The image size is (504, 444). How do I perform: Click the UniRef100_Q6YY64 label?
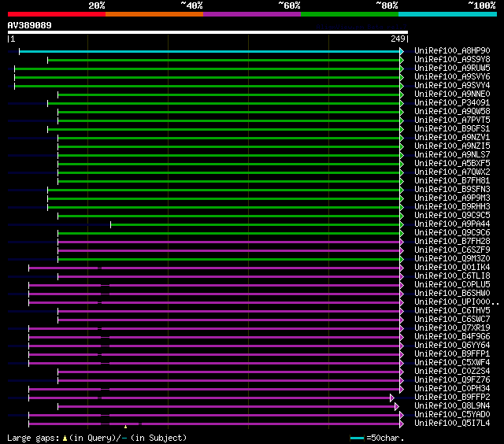452,346
